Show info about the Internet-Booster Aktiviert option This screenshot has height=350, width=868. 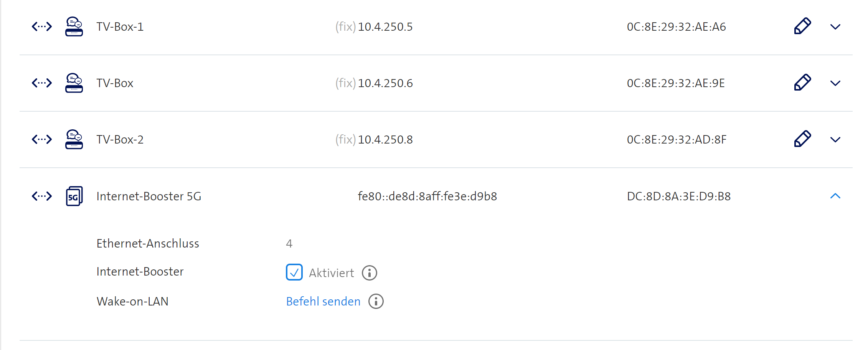370,273
